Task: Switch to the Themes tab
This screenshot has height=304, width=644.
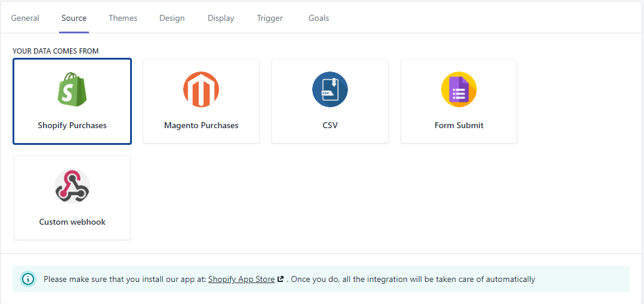Action: [x=123, y=18]
